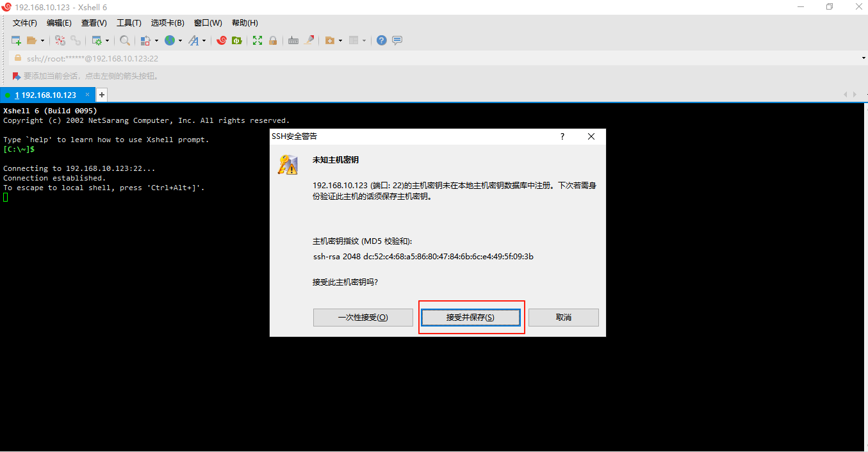The height and width of the screenshot is (452, 868).
Task: Click 接受并保存 to save host key
Action: (471, 317)
